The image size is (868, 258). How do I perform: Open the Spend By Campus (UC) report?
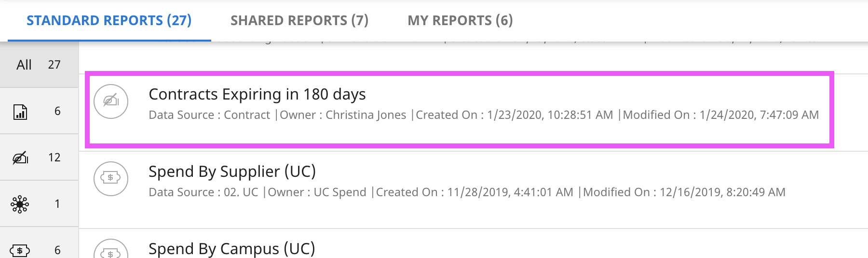(x=231, y=249)
